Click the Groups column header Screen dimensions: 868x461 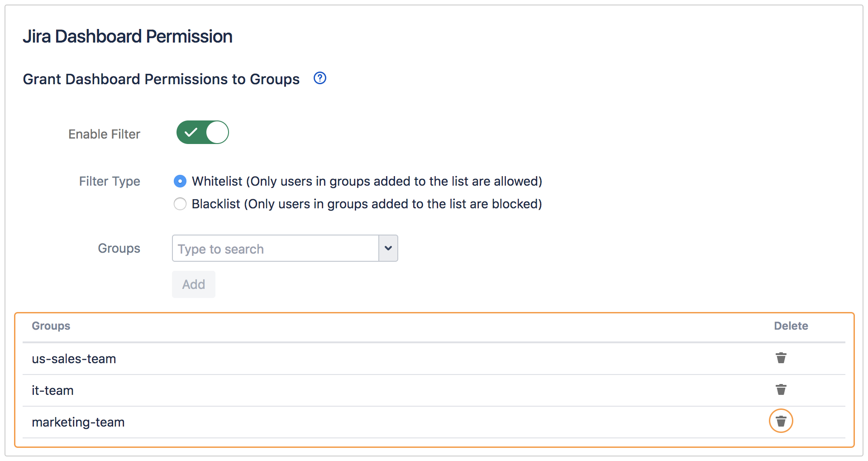50,326
